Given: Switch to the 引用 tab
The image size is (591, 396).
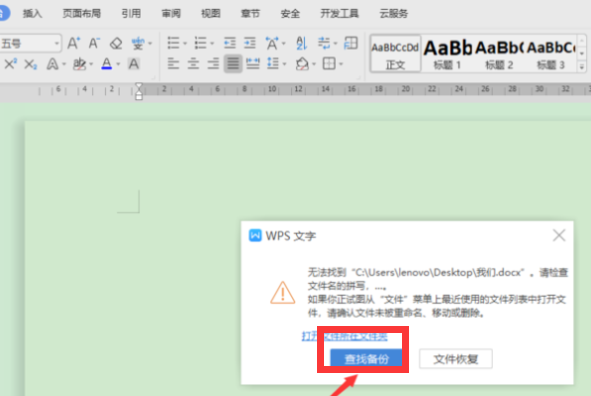Looking at the screenshot, I should (x=131, y=14).
